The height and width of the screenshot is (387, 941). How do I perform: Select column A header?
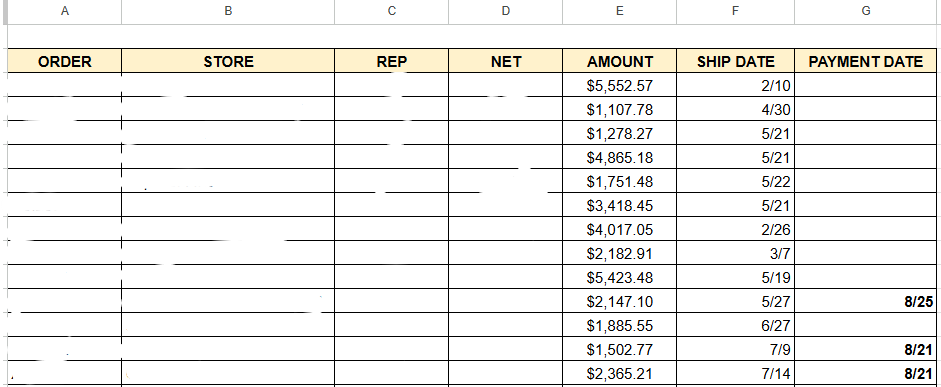pyautogui.click(x=65, y=11)
